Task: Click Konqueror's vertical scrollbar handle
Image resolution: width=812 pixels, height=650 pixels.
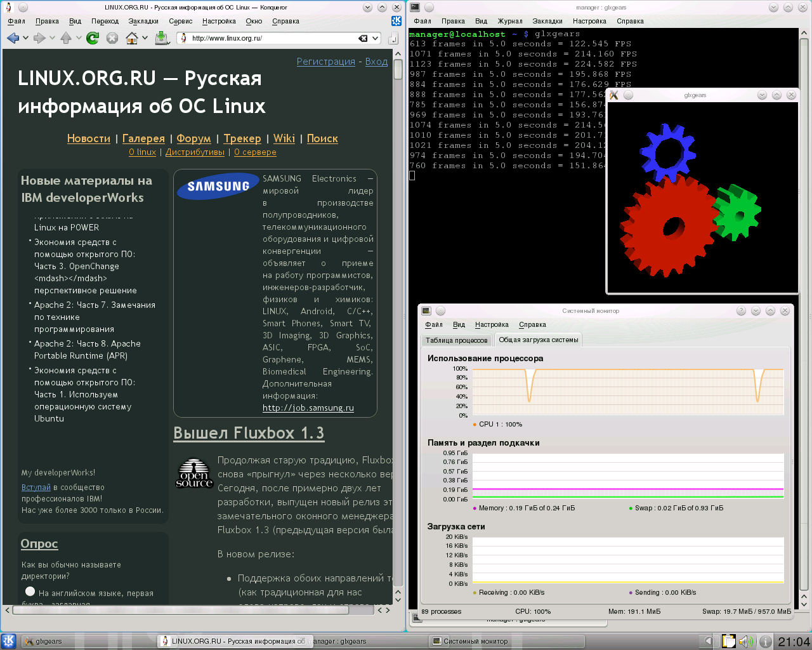Action: click(x=398, y=70)
